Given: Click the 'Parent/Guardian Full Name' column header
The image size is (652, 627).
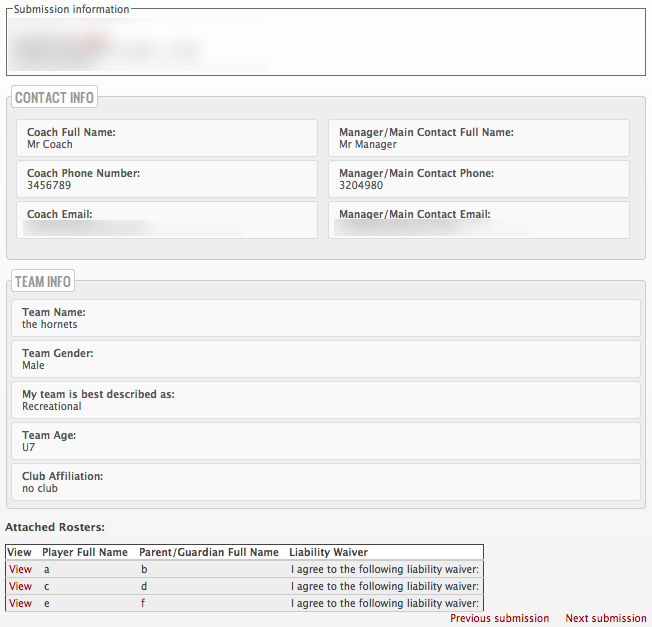Looking at the screenshot, I should (209, 552).
